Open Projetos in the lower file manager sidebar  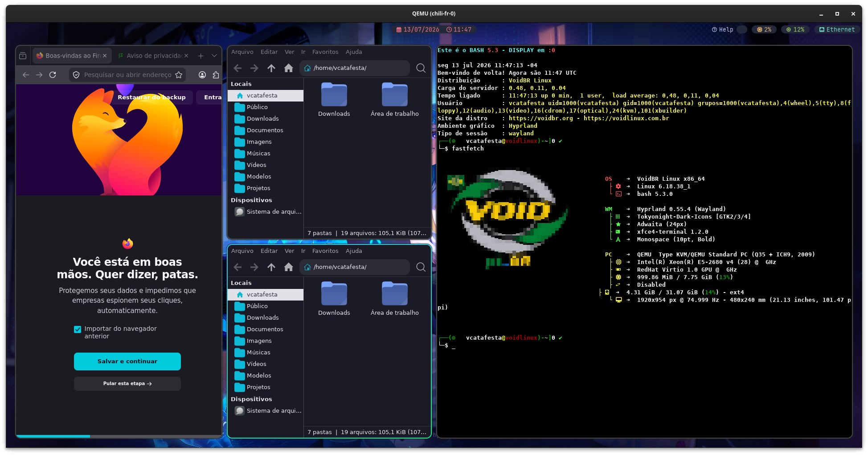point(266,387)
